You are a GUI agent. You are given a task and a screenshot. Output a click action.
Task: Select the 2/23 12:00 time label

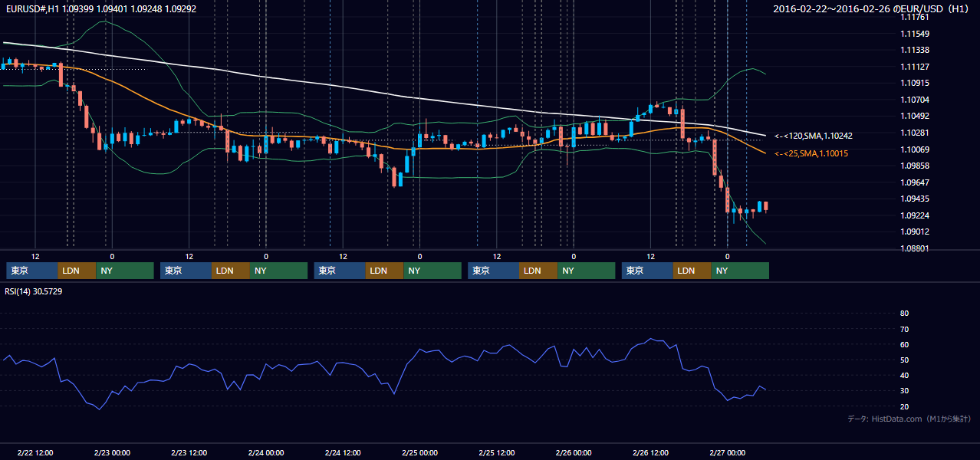pyautogui.click(x=189, y=453)
